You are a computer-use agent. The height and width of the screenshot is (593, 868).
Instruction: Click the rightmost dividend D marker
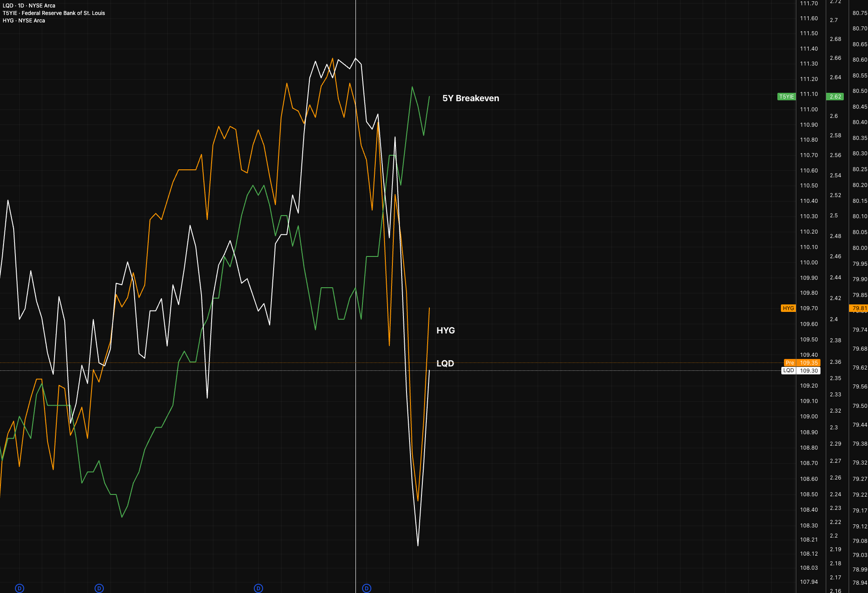366,588
